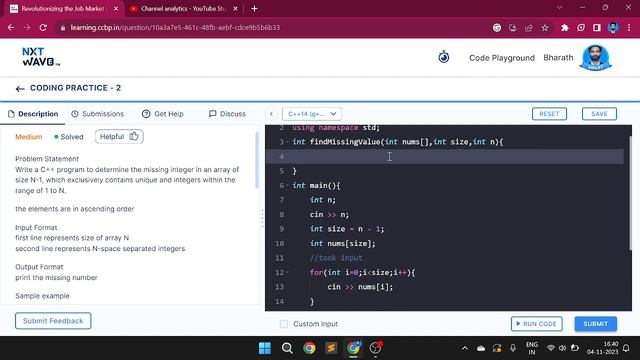Viewport: 640px width, 360px height.
Task: Open the volume control in system tray
Action: click(x=562, y=348)
